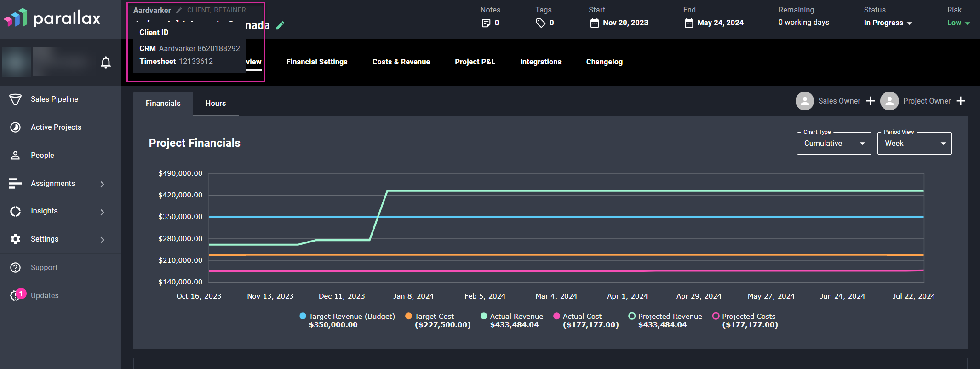Viewport: 980px width, 369px height.
Task: Open the Start date calendar icon
Action: [595, 23]
